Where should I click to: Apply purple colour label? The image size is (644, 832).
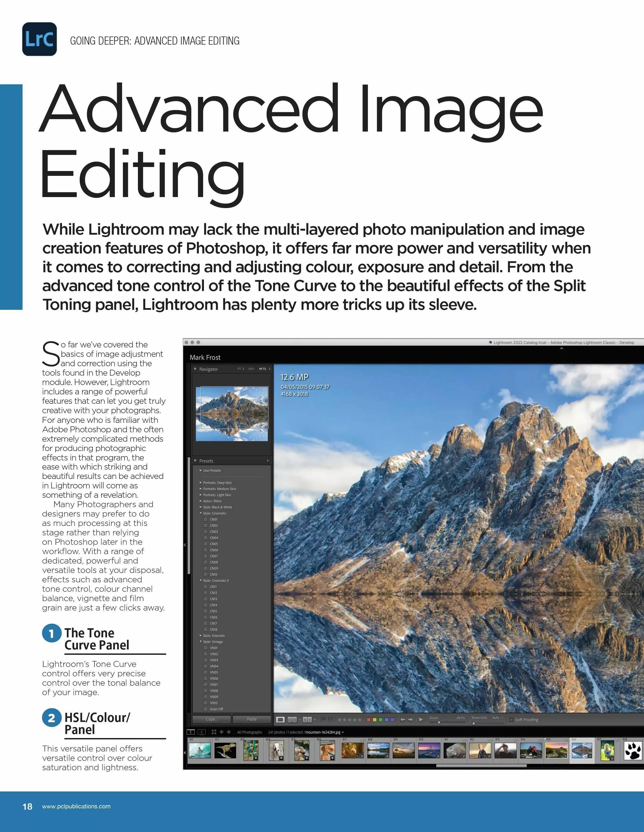392,720
